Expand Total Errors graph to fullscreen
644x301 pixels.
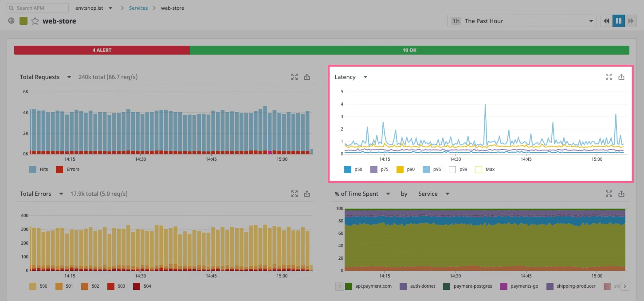[295, 194]
